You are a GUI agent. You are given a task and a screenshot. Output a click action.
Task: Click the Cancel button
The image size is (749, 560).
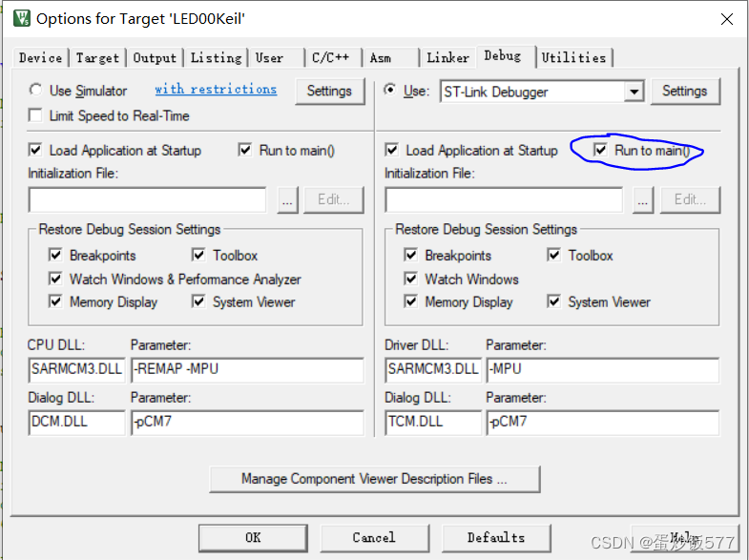374,538
